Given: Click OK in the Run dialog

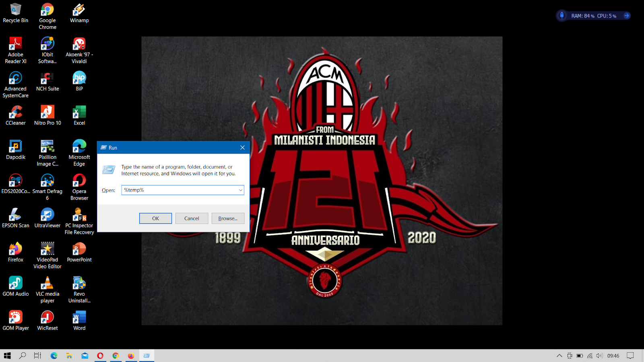Looking at the screenshot, I should click(x=155, y=218).
